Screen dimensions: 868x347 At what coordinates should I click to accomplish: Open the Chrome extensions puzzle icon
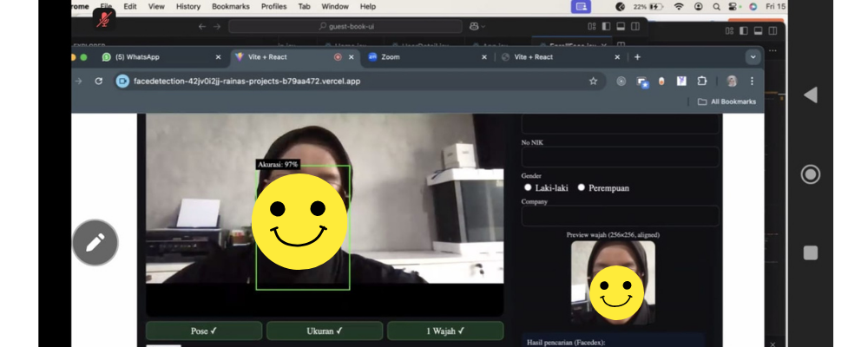(x=702, y=81)
